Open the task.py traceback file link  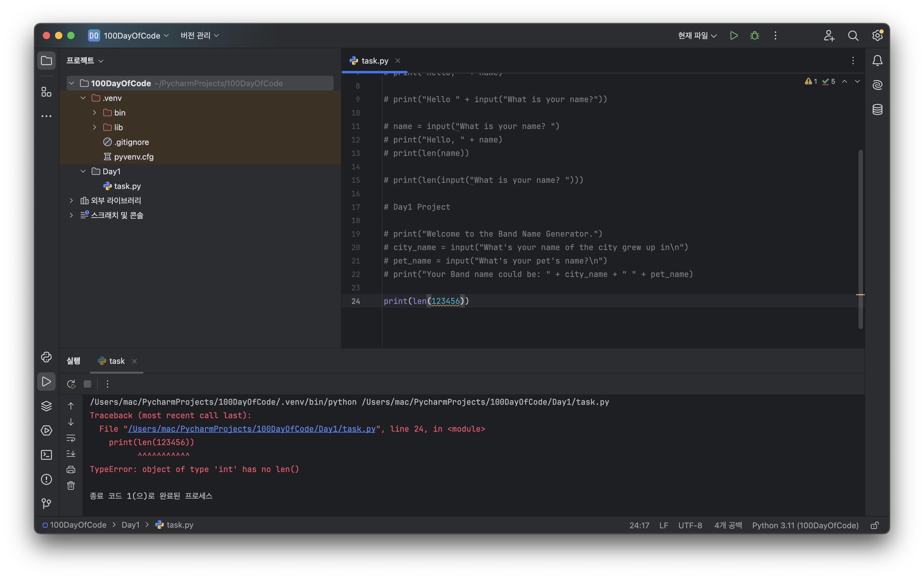[x=251, y=429]
